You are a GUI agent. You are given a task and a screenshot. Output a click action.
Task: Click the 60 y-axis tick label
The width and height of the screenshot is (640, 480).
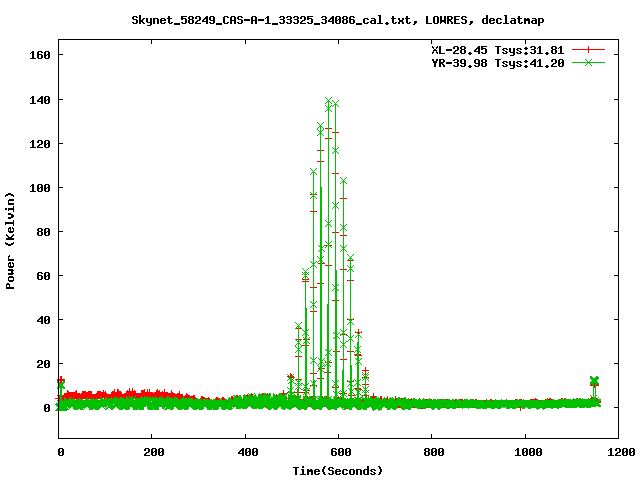click(43, 276)
